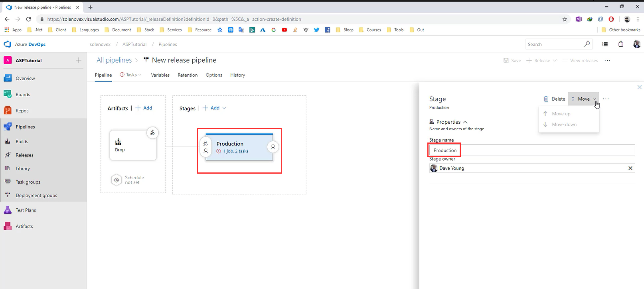This screenshot has width=644, height=289.
Task: Open Test Plans in the sidebar
Action: 26,210
